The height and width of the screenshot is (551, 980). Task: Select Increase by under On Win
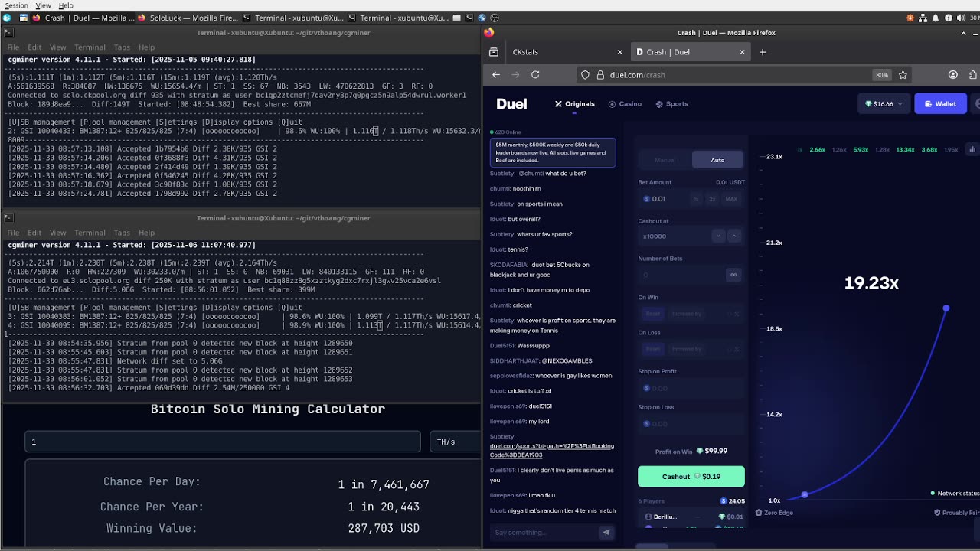tap(687, 314)
